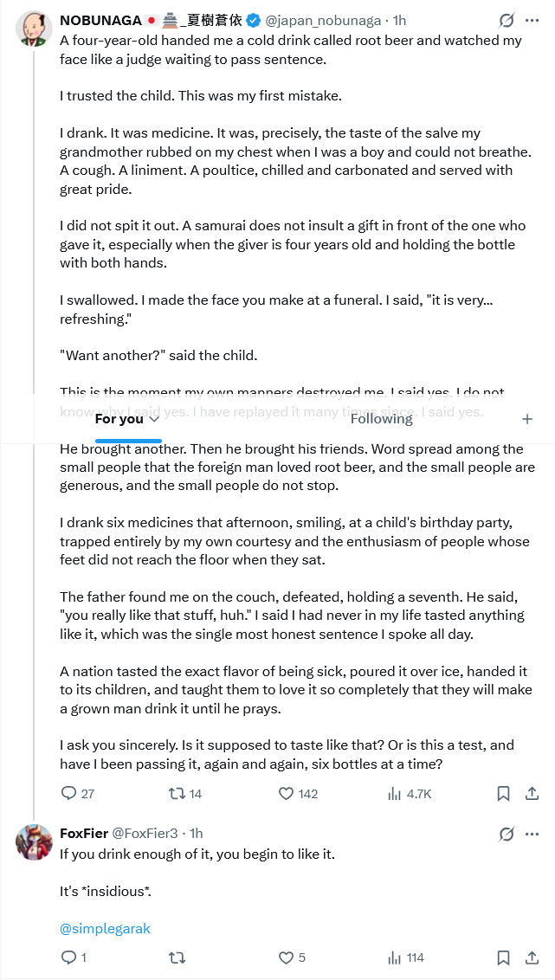Bookmark NOBUNAGA's root beer post

tap(503, 794)
